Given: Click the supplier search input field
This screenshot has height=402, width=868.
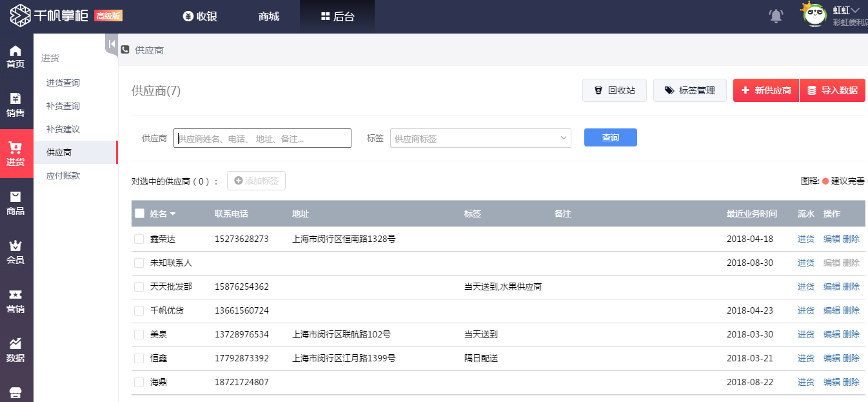Looking at the screenshot, I should [x=262, y=137].
